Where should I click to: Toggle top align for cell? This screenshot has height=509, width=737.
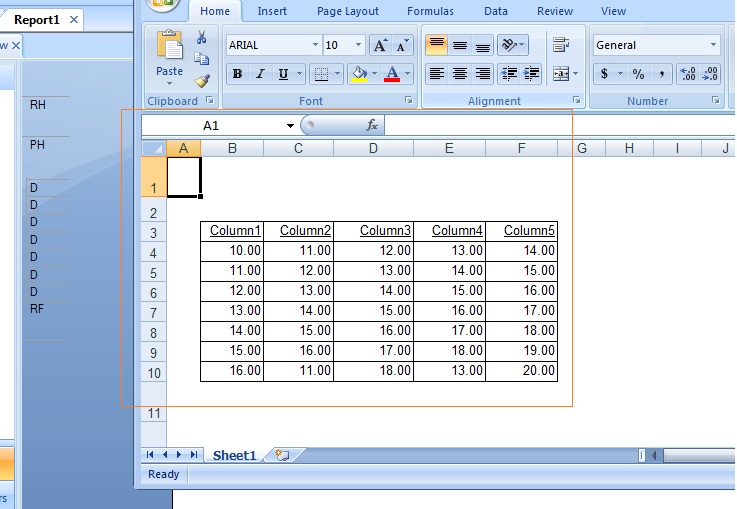436,45
